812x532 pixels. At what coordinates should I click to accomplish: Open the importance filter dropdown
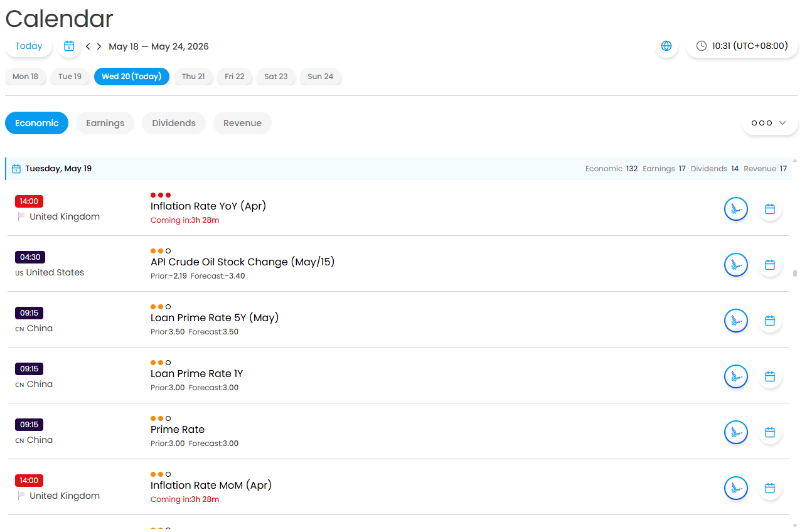pyautogui.click(x=770, y=123)
